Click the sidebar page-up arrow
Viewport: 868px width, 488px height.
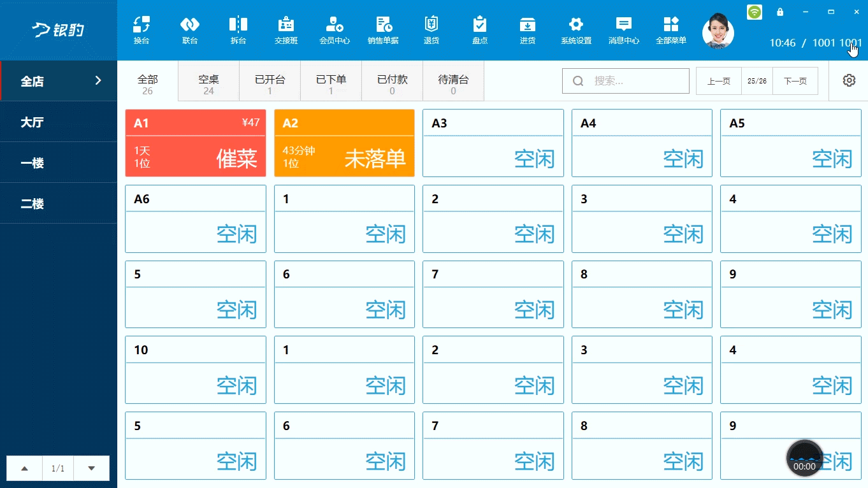pos(24,468)
